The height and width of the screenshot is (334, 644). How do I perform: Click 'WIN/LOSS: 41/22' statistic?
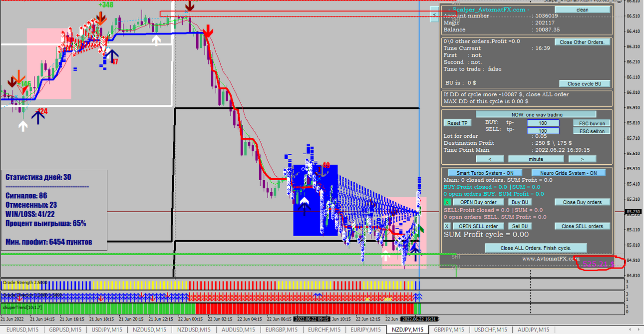[x=30, y=214]
